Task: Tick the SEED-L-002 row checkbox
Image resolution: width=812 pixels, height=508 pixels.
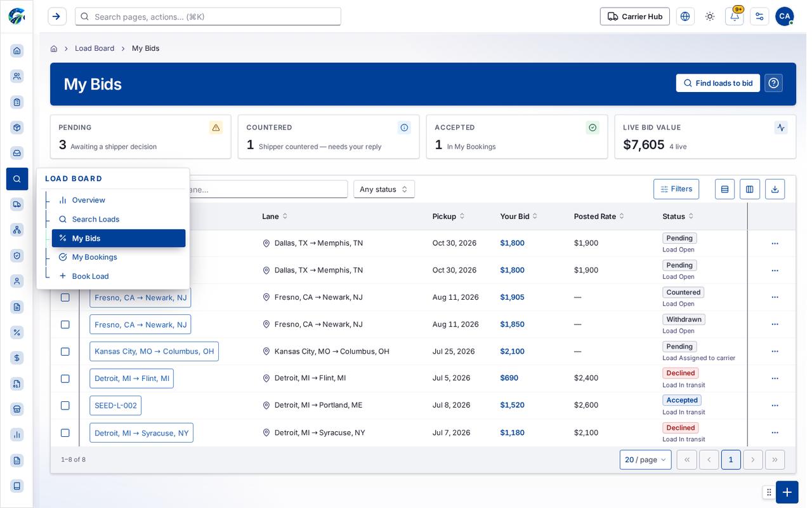Action: 65,406
